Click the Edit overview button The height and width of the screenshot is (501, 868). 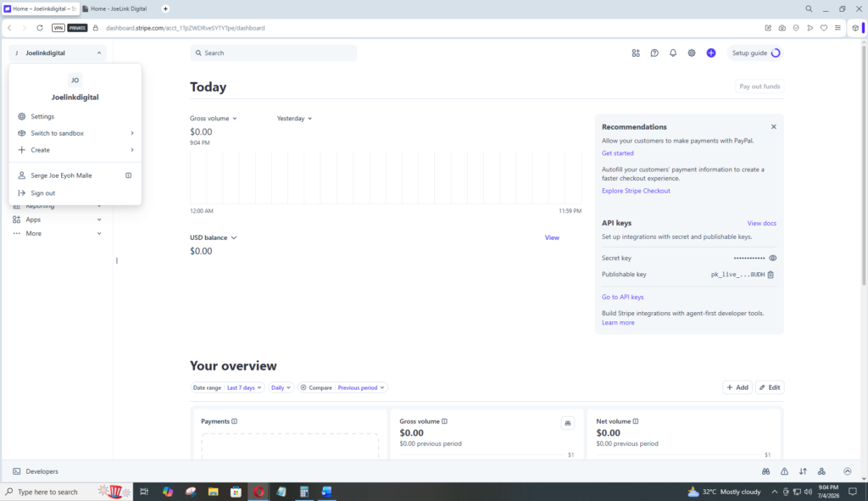pyautogui.click(x=770, y=387)
